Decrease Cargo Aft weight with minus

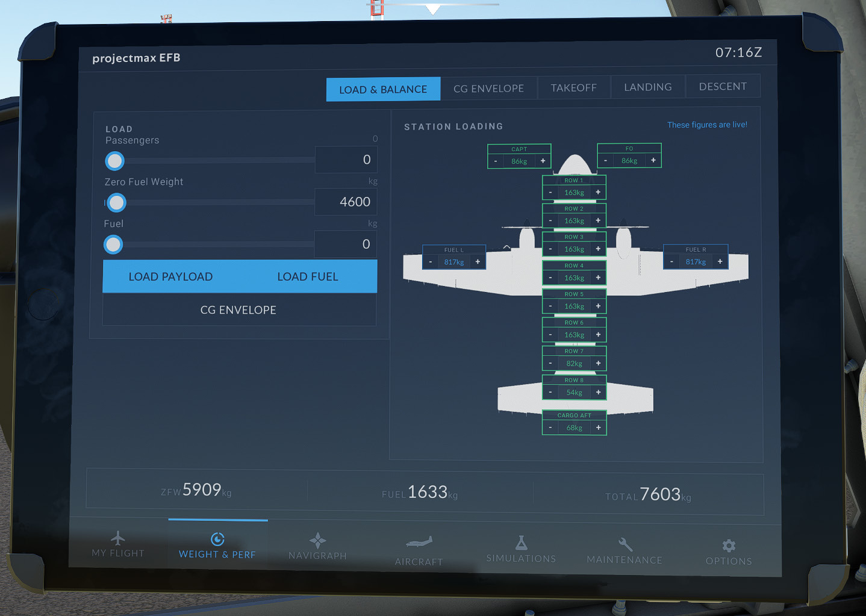550,428
